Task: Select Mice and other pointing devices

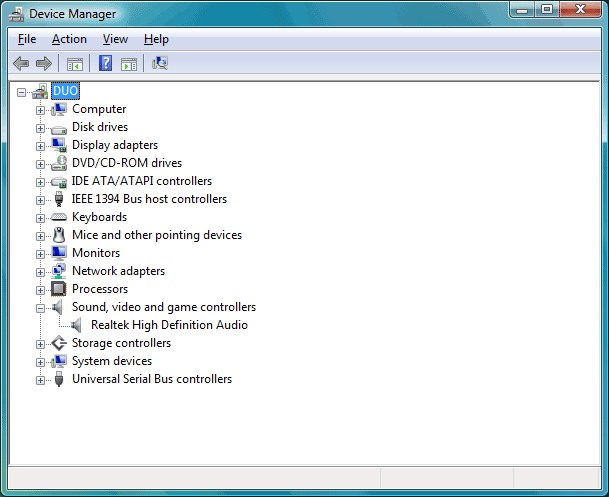Action: (156, 235)
